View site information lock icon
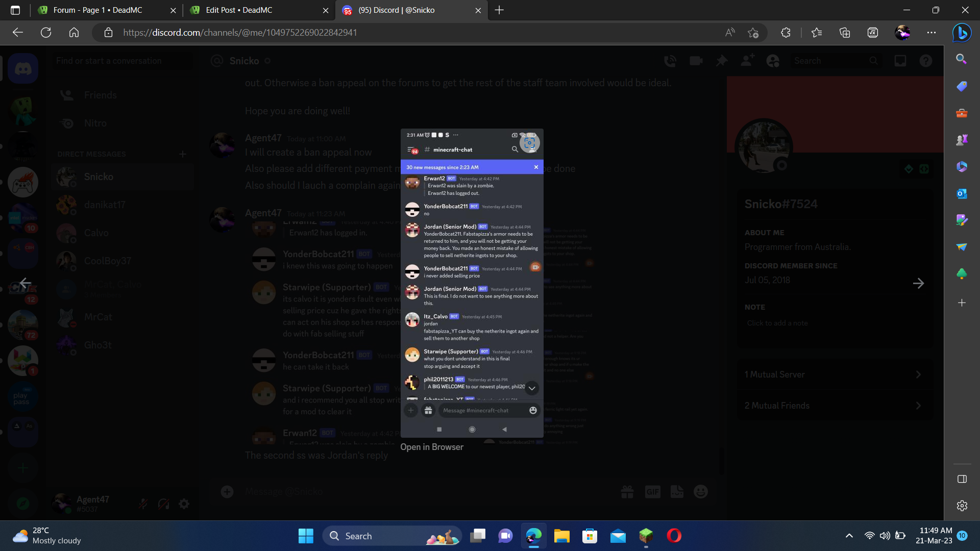 108,33
